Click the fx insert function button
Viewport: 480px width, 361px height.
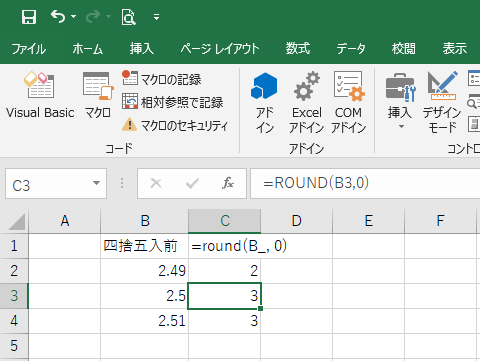click(228, 183)
